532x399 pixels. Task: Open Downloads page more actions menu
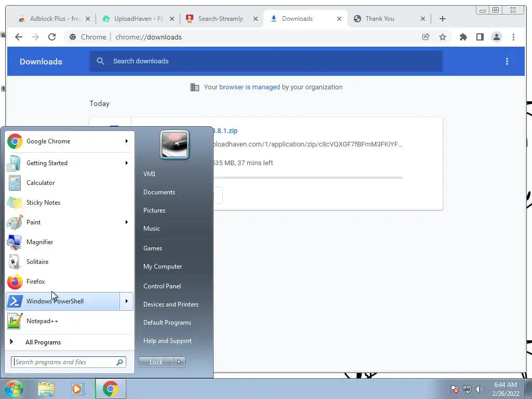pyautogui.click(x=507, y=61)
